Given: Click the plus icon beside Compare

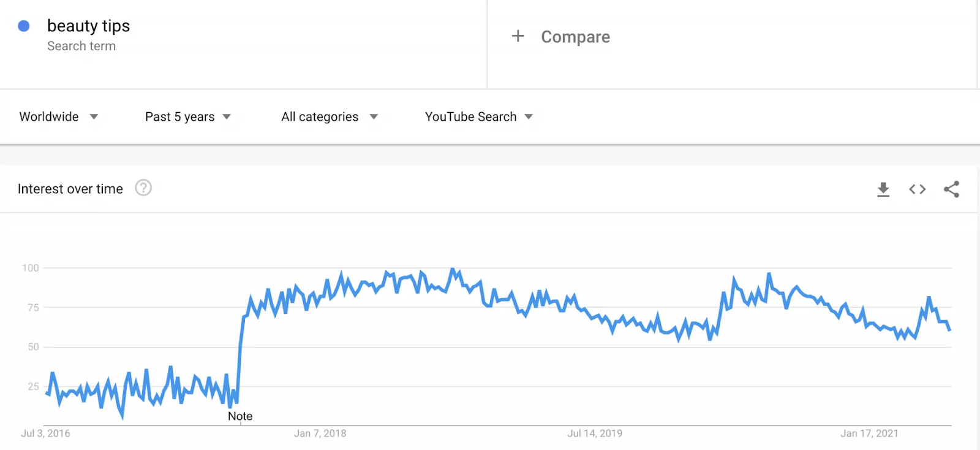Looking at the screenshot, I should point(518,36).
